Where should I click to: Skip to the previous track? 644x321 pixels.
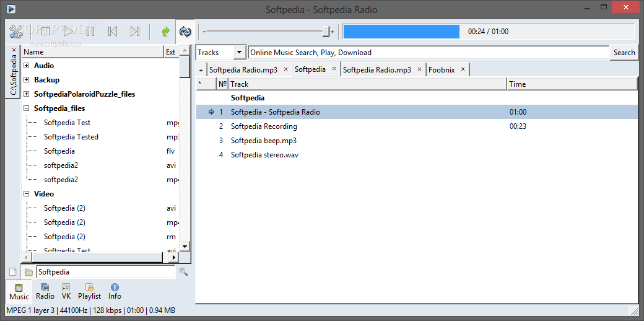click(x=113, y=31)
